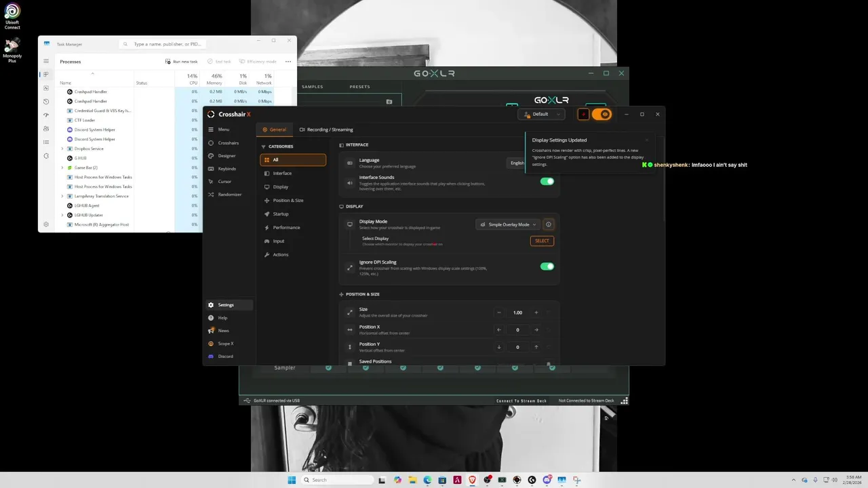Click the Task Manager search field

161,44
